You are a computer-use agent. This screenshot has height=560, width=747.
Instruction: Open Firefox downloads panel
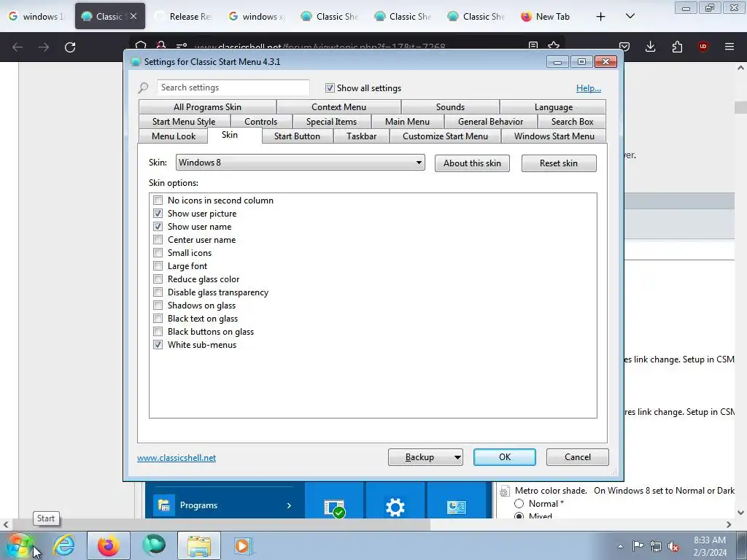pyautogui.click(x=650, y=47)
